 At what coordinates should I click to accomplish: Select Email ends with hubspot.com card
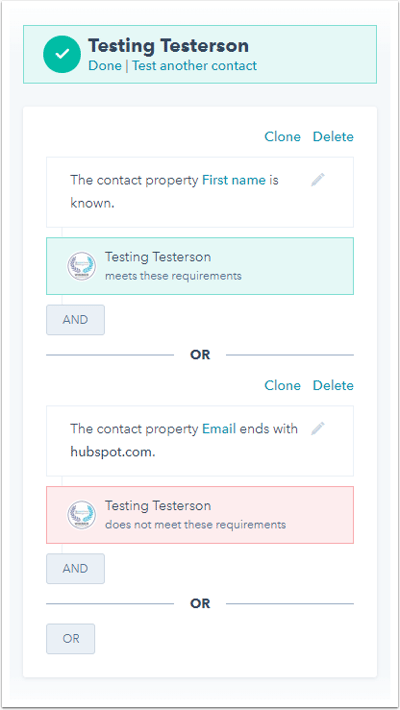[x=200, y=441]
